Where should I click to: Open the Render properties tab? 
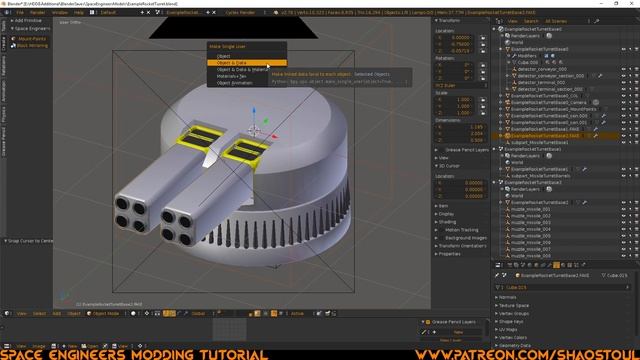pyautogui.click(x=509, y=265)
